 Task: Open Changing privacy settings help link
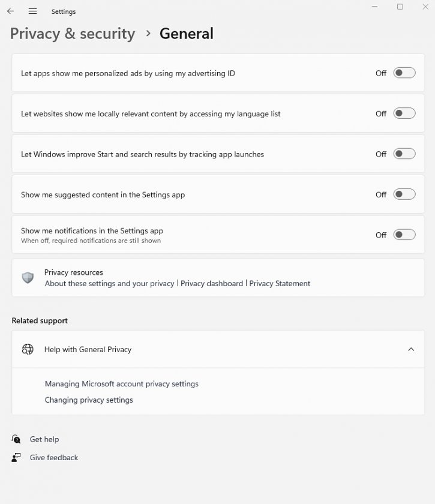point(89,400)
